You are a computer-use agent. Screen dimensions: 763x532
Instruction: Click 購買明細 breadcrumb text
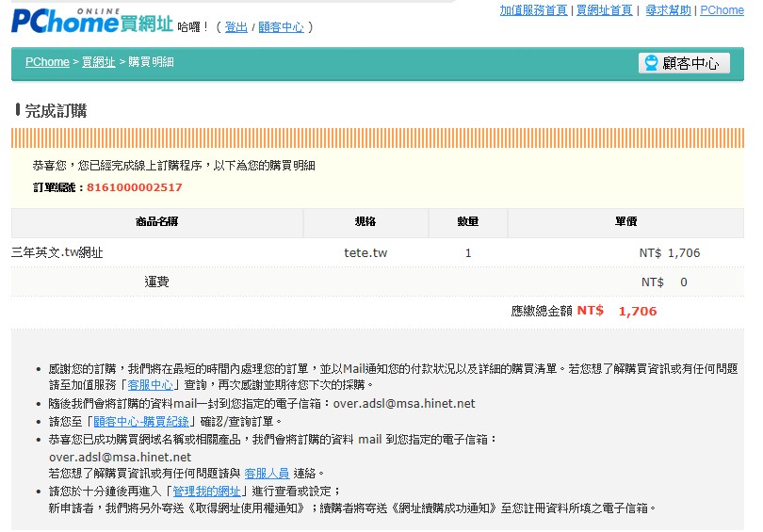point(151,62)
